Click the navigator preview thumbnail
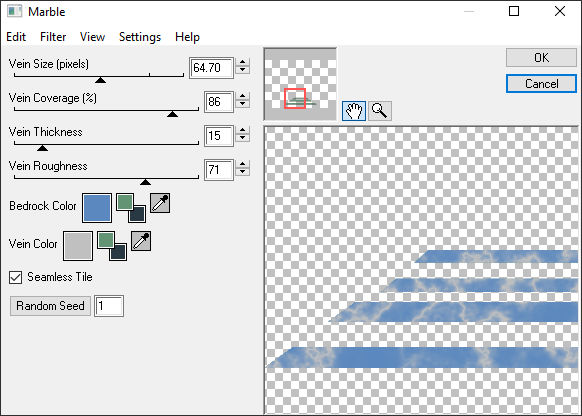The width and height of the screenshot is (582, 416). pyautogui.click(x=300, y=84)
